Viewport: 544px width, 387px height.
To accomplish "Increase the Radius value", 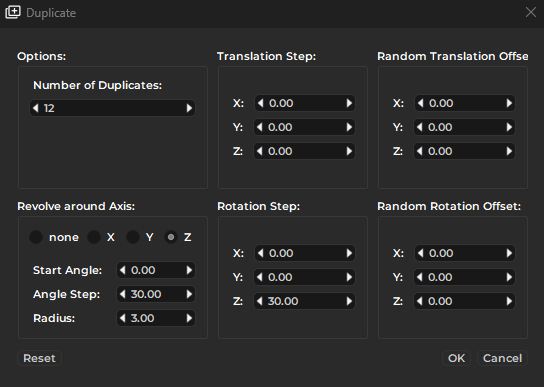I will [x=189, y=318].
